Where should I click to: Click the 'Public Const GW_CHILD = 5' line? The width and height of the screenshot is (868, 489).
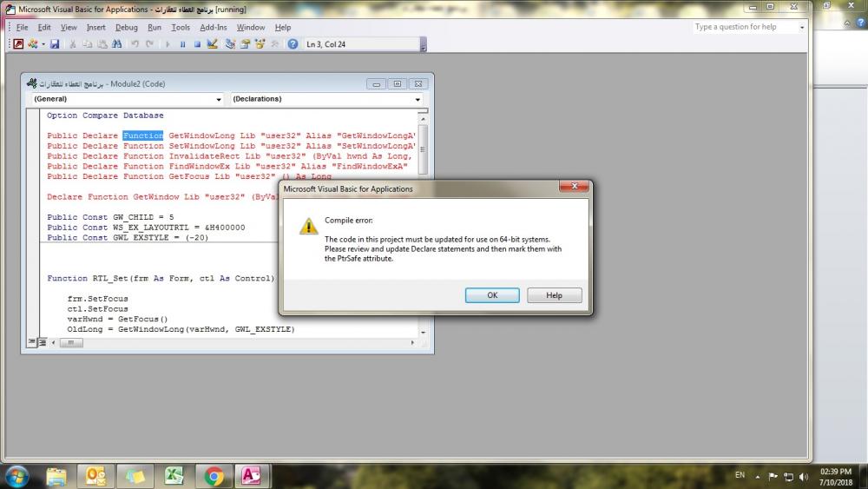click(110, 217)
